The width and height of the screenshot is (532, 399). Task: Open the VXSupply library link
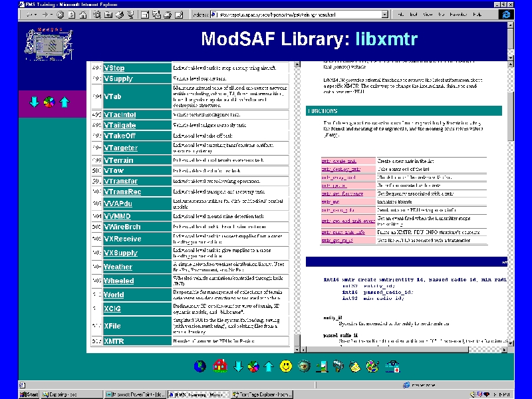(x=120, y=253)
